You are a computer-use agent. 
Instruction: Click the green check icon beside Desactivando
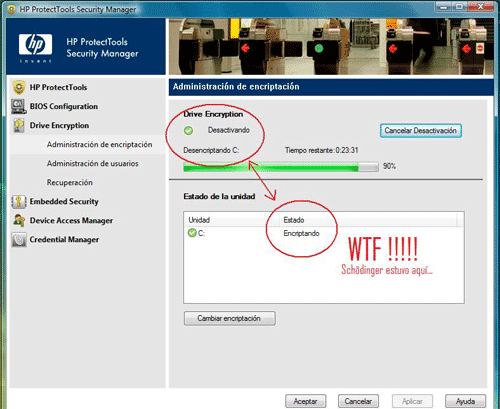click(x=188, y=131)
